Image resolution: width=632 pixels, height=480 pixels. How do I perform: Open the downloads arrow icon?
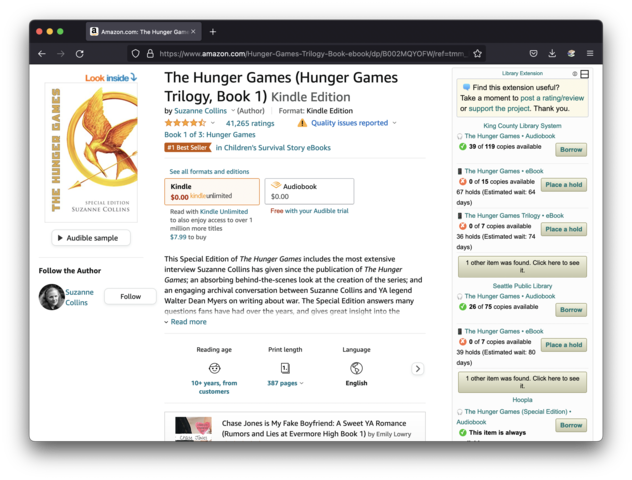click(x=552, y=54)
